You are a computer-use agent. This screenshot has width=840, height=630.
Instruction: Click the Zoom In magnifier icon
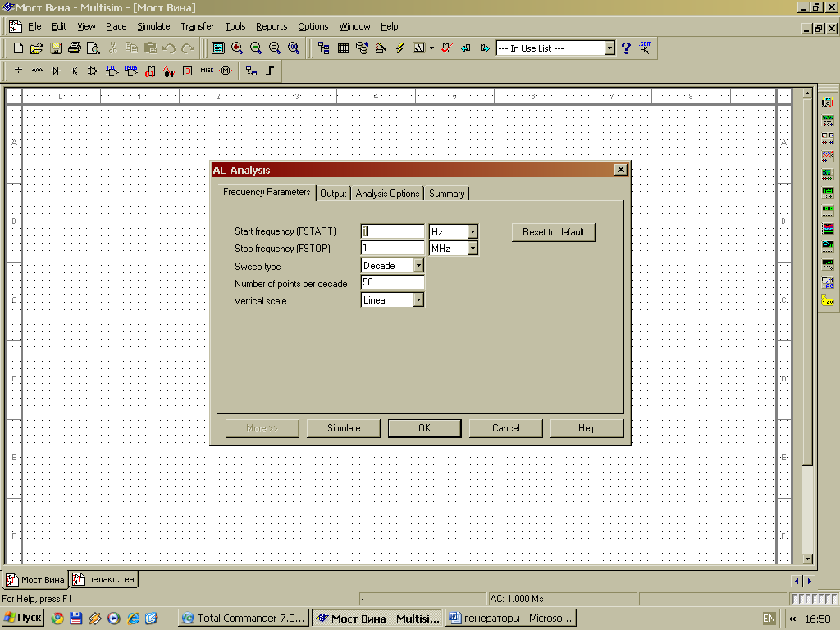pyautogui.click(x=237, y=48)
